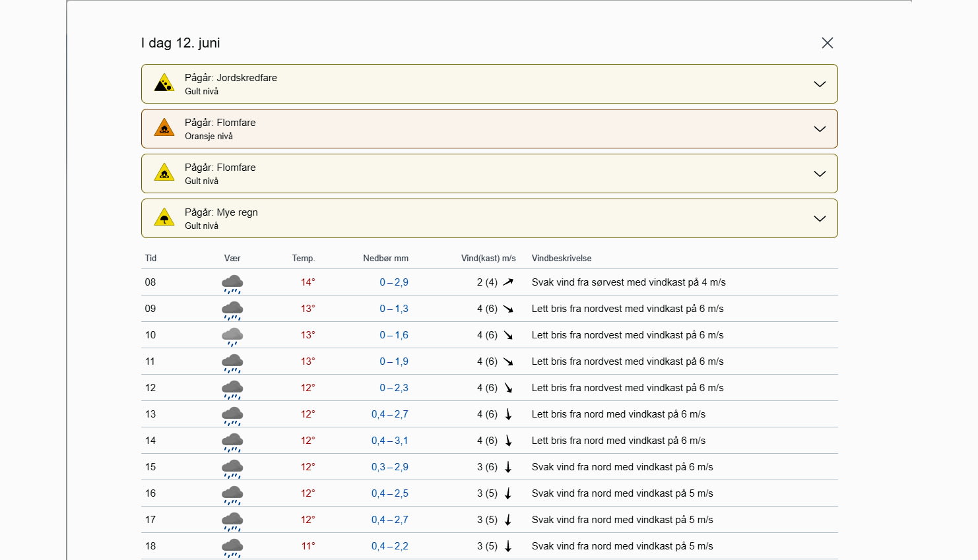This screenshot has width=978, height=560.
Task: Click the Vindbeskrivelse column header
Action: [x=562, y=259]
